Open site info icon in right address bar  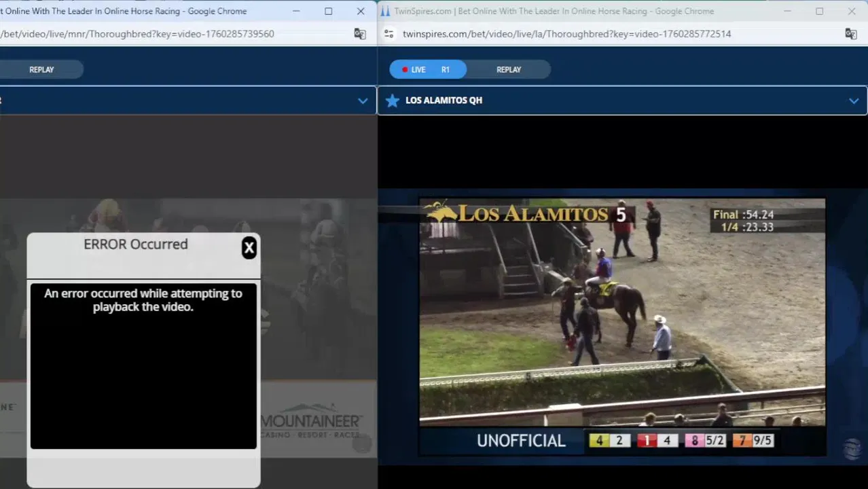pyautogui.click(x=388, y=34)
